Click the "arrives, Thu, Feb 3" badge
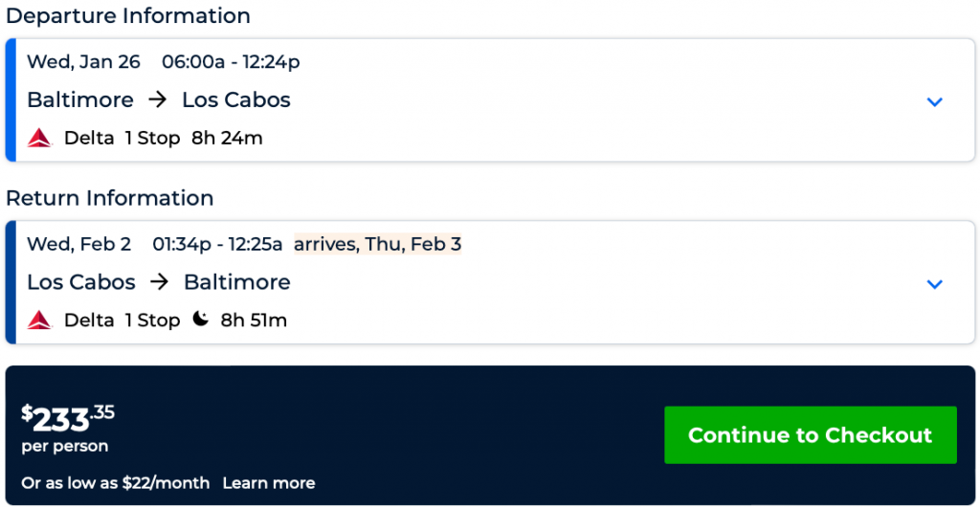 377,244
